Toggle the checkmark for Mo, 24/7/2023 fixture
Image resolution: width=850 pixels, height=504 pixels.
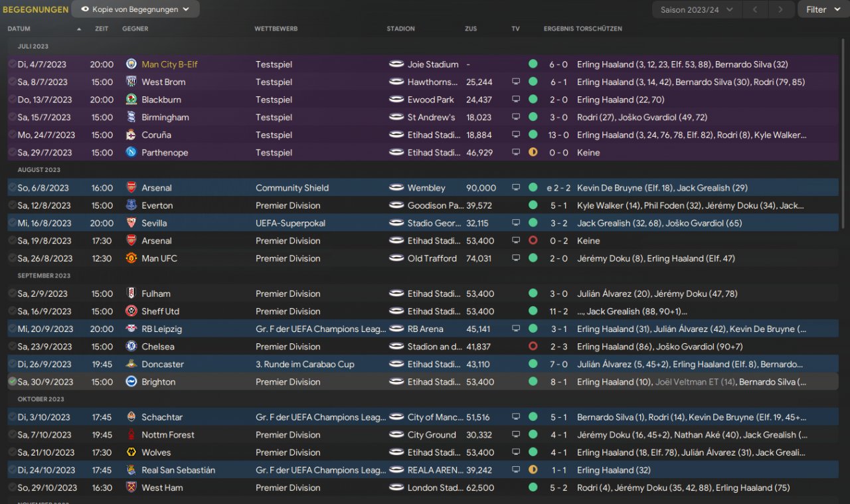pos(12,135)
